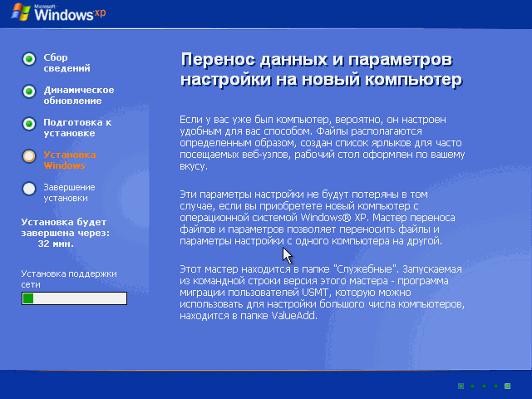Select the Подготовка к установке step label
This screenshot has height=399, width=532.
tap(77, 127)
